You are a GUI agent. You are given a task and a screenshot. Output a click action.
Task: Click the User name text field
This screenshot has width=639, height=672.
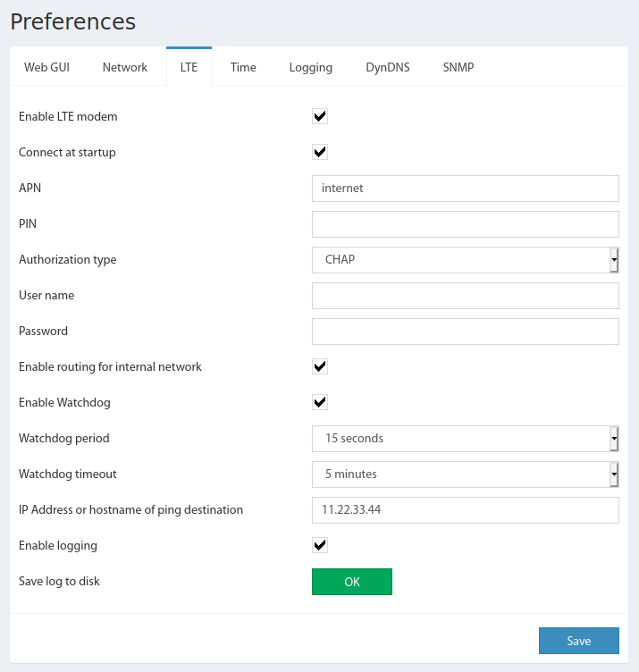[465, 296]
